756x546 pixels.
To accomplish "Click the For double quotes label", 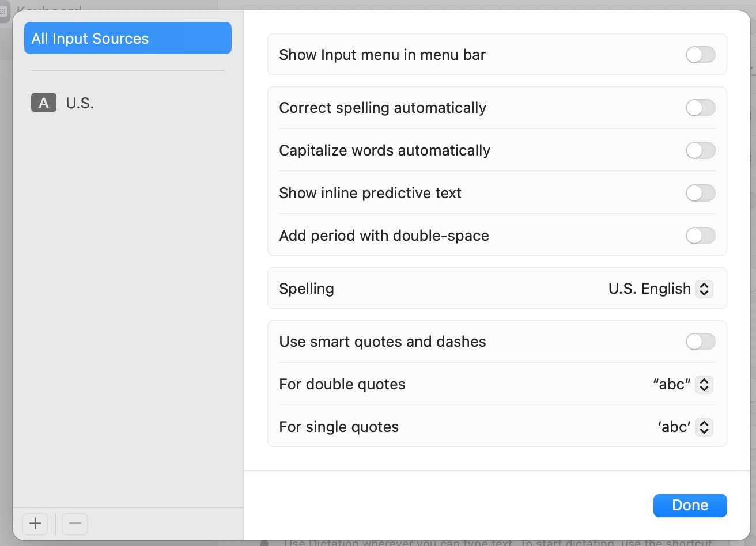I will click(x=342, y=384).
